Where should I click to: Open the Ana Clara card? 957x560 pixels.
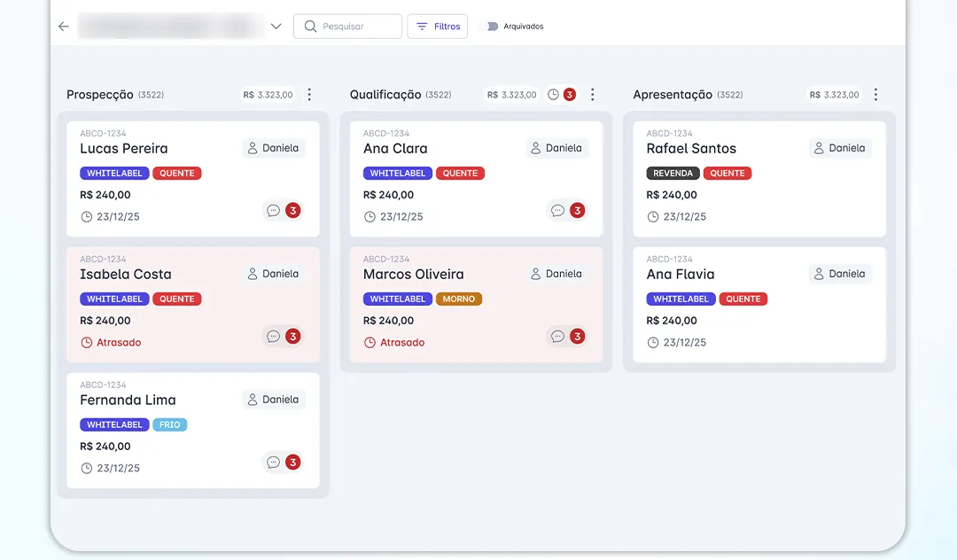(476, 179)
